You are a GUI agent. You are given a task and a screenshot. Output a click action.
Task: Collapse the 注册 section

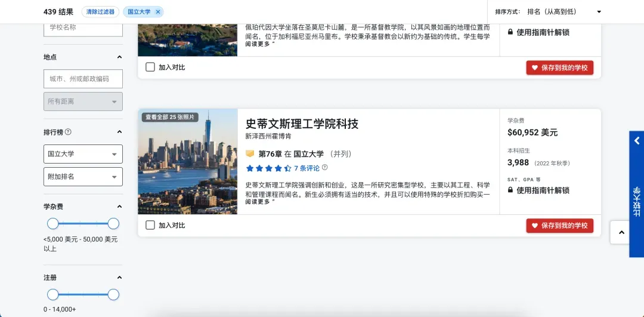click(119, 278)
